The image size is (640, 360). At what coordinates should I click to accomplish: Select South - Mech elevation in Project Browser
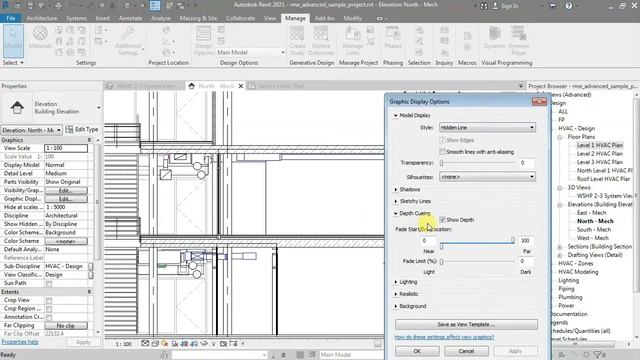pyautogui.click(x=594, y=229)
